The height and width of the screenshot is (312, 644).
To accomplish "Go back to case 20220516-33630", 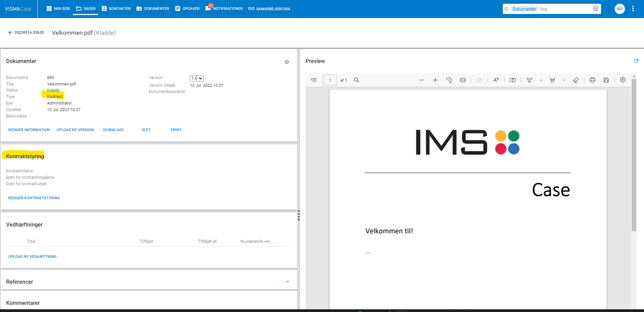I will (26, 33).
